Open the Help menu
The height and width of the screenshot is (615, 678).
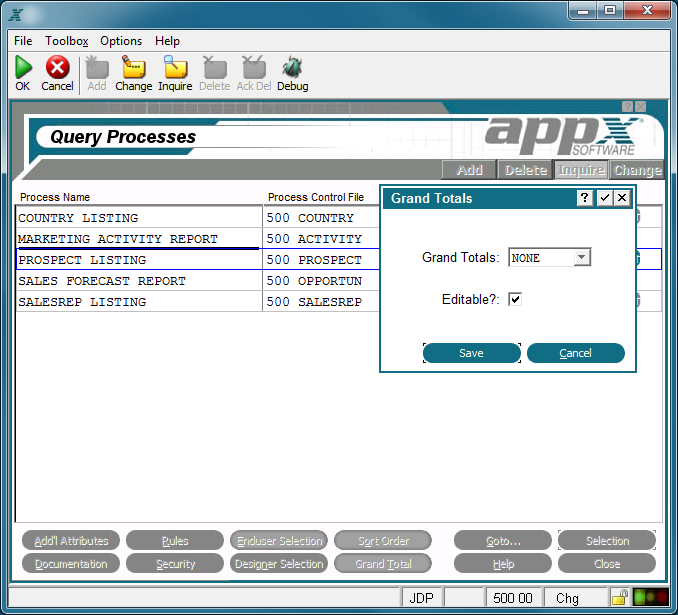167,41
